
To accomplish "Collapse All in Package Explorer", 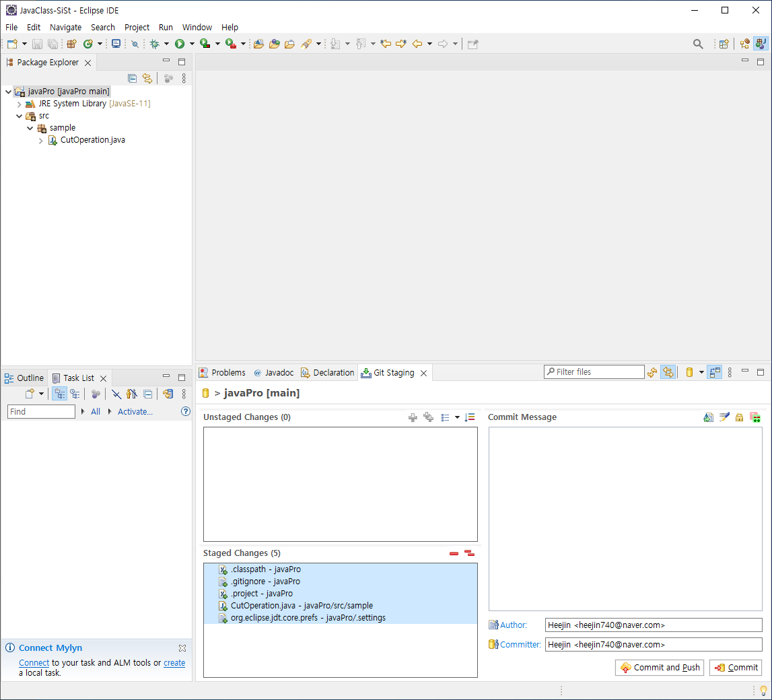I will pyautogui.click(x=132, y=78).
